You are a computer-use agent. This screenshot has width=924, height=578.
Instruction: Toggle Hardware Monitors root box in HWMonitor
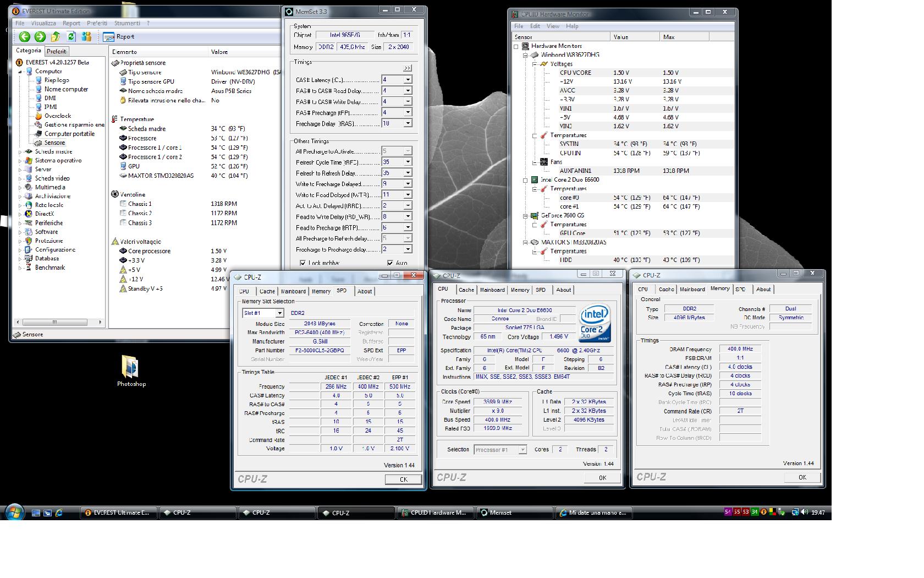click(516, 46)
